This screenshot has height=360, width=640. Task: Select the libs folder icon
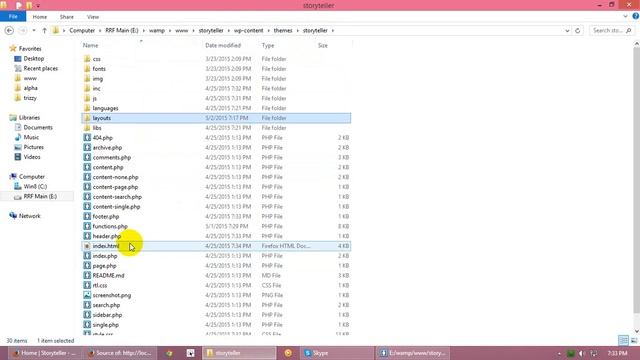[87, 128]
